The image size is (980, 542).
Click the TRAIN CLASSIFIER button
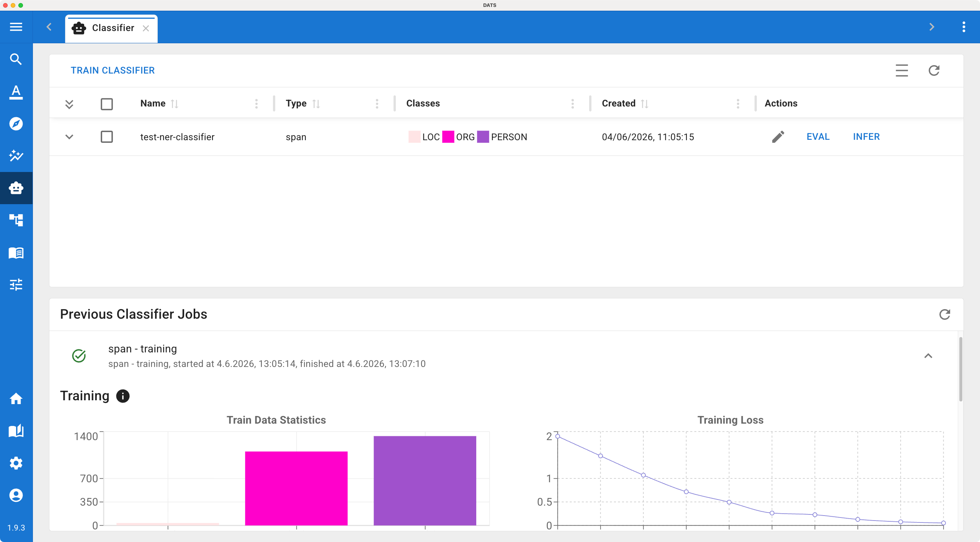(x=113, y=70)
